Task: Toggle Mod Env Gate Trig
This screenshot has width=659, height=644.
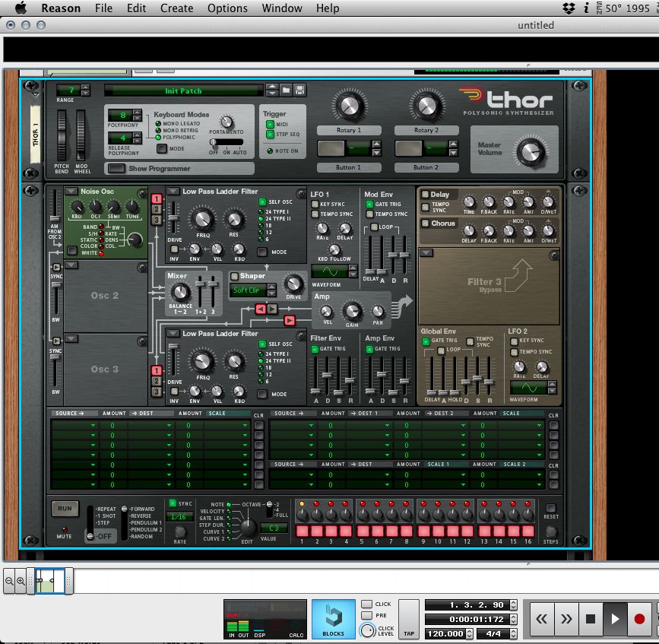Action: (369, 205)
